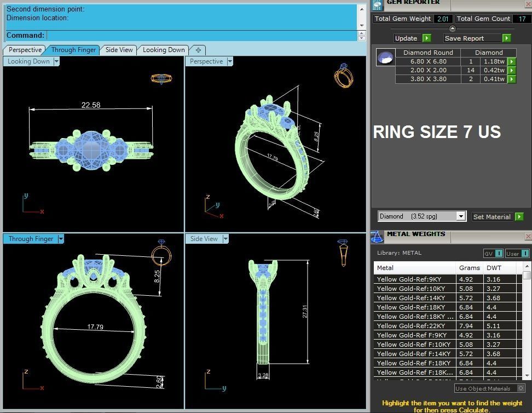Click ring thumbnail in Perspective viewport

coord(344,76)
